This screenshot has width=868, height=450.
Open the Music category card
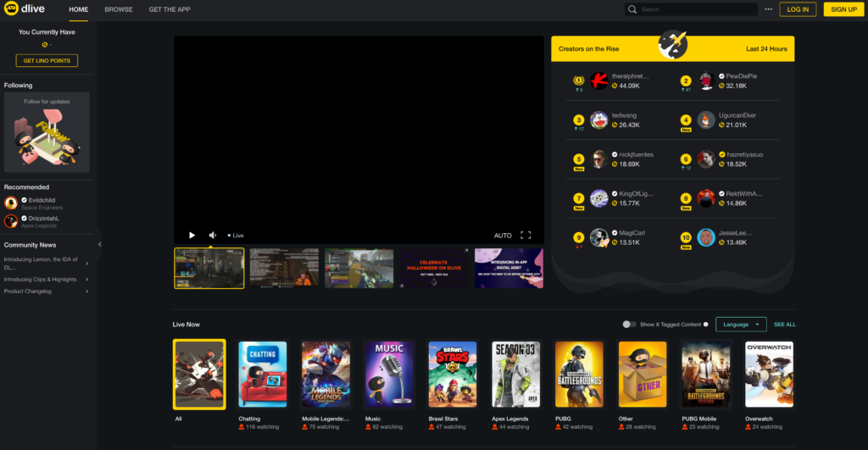[389, 375]
